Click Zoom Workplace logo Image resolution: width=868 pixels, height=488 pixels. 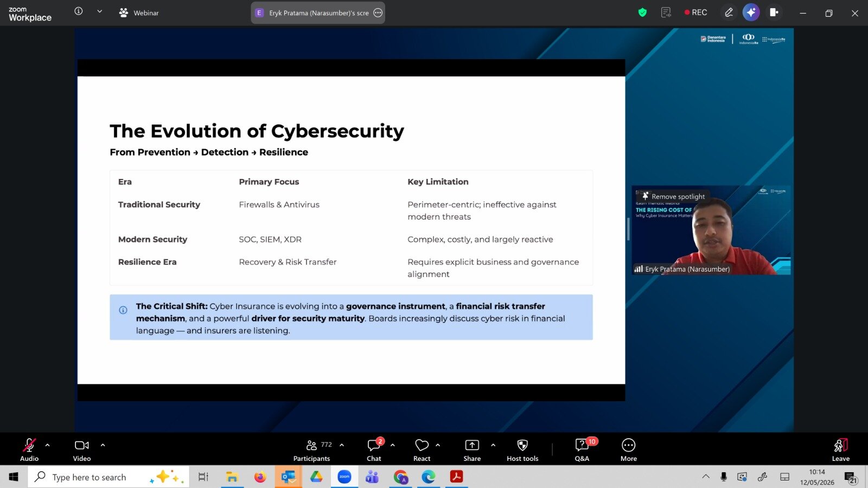pos(30,14)
